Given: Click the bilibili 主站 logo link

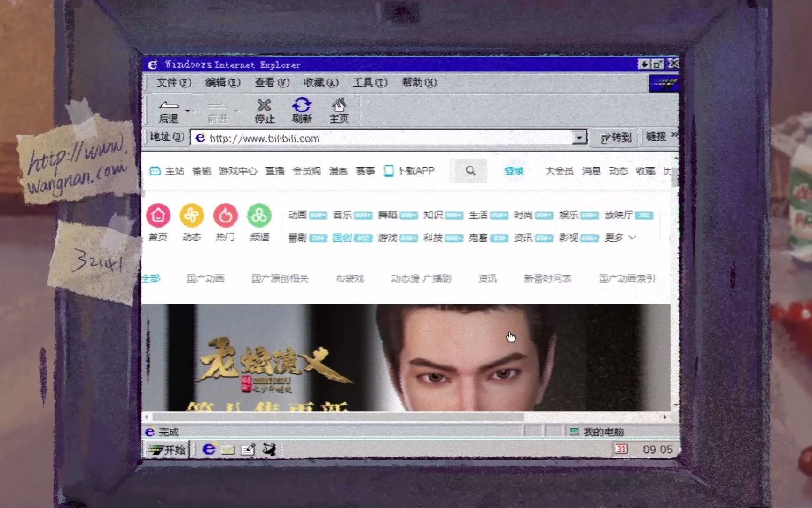Looking at the screenshot, I should point(166,171).
